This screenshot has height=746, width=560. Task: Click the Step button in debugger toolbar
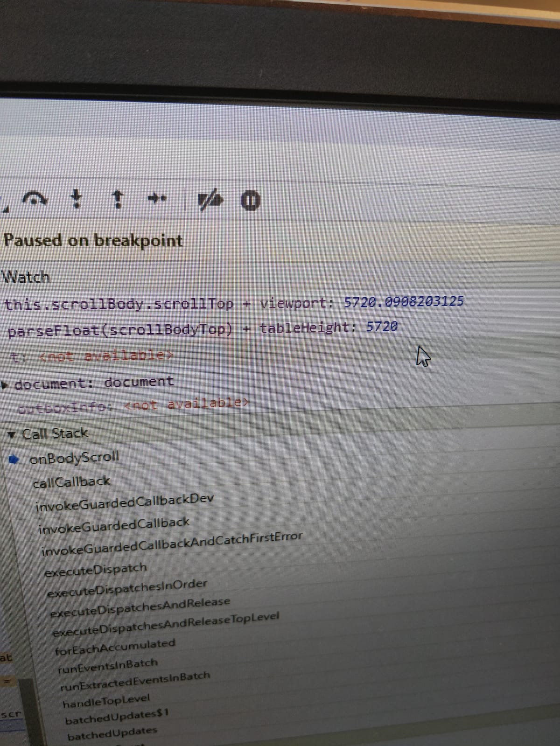coord(156,199)
